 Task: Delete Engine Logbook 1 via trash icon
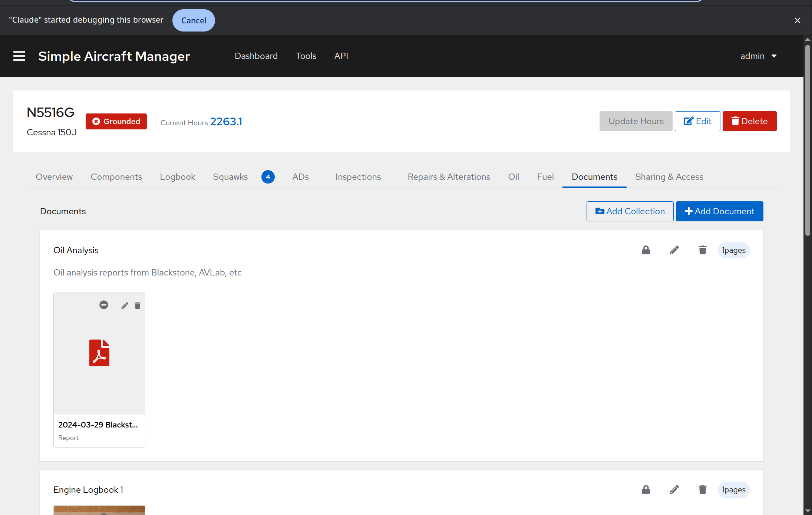click(702, 490)
